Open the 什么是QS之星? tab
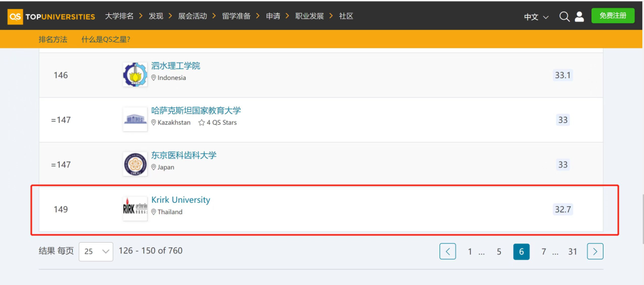The image size is (644, 285). [106, 39]
